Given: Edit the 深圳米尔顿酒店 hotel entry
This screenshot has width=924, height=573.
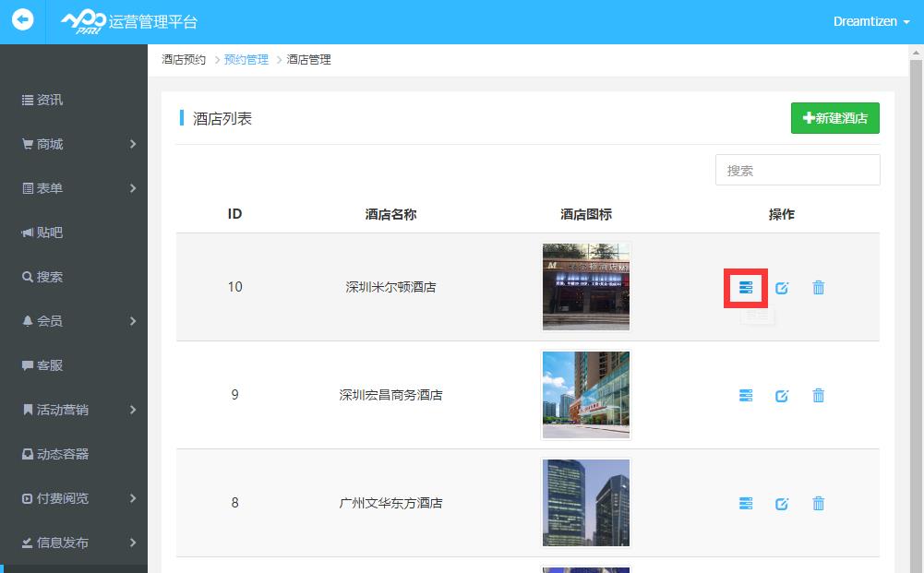Looking at the screenshot, I should (782, 288).
